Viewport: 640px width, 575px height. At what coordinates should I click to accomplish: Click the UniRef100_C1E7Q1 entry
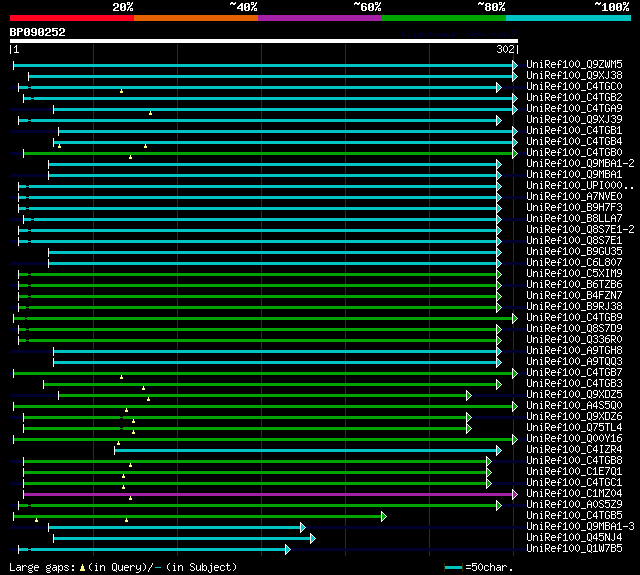574,472
